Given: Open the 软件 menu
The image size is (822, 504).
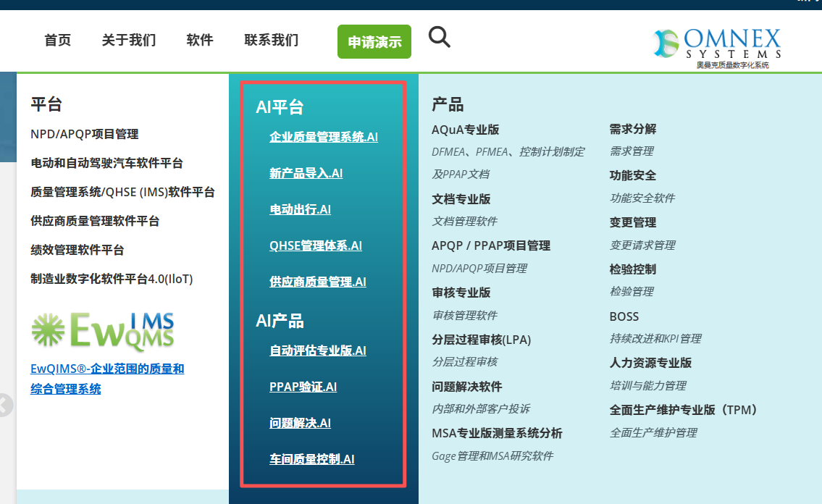Looking at the screenshot, I should click(200, 41).
